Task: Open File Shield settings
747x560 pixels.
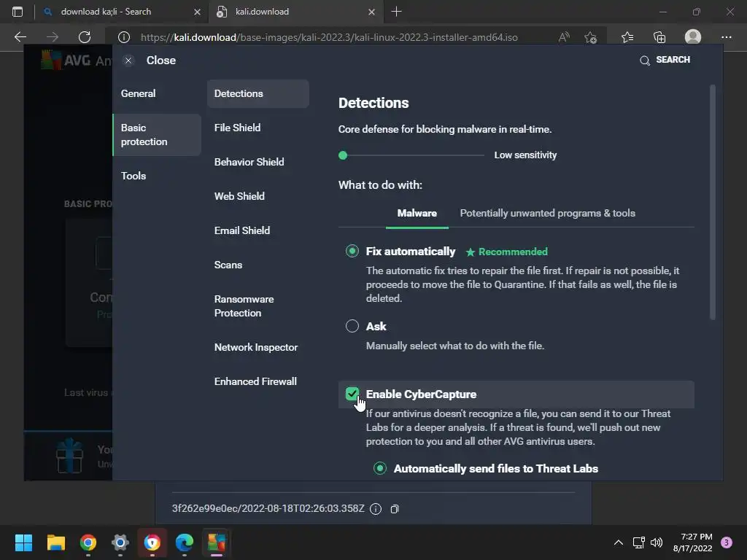Action: (237, 128)
